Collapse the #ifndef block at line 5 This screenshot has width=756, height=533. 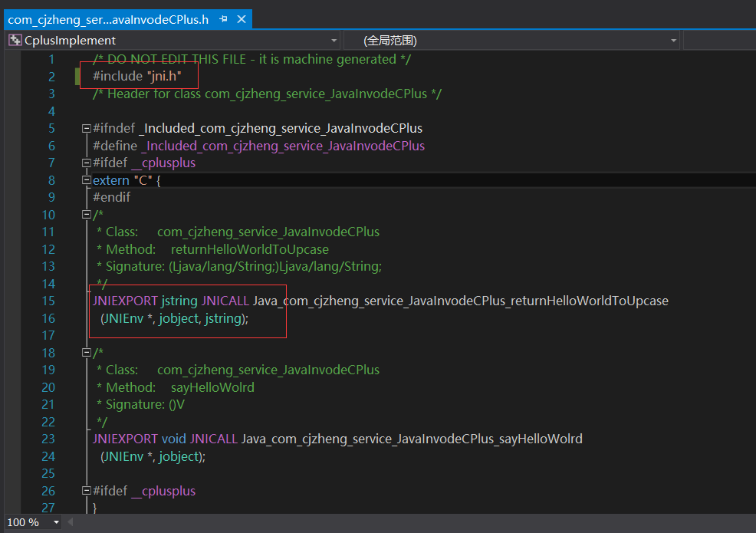tap(87, 128)
